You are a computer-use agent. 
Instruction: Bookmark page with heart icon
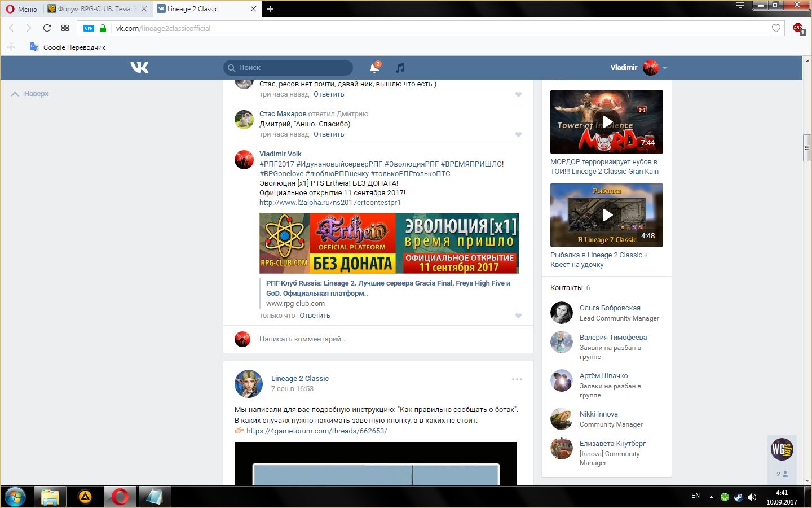pos(776,28)
